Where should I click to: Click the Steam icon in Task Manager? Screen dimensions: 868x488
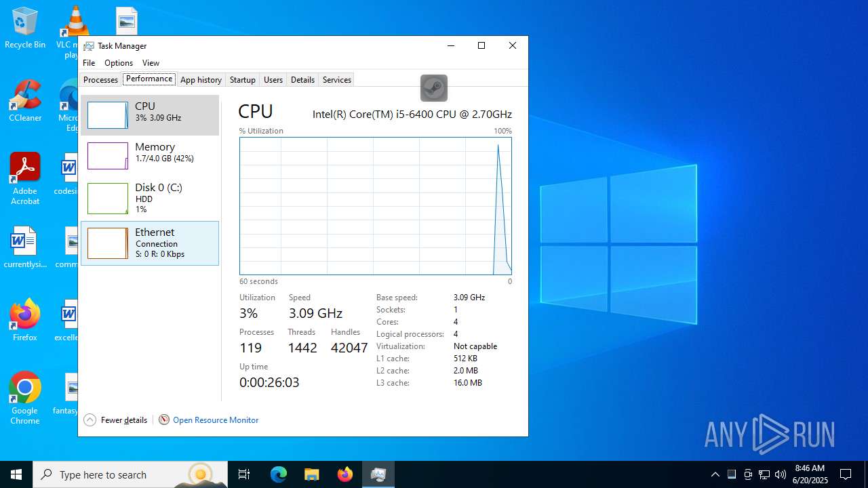tap(434, 88)
